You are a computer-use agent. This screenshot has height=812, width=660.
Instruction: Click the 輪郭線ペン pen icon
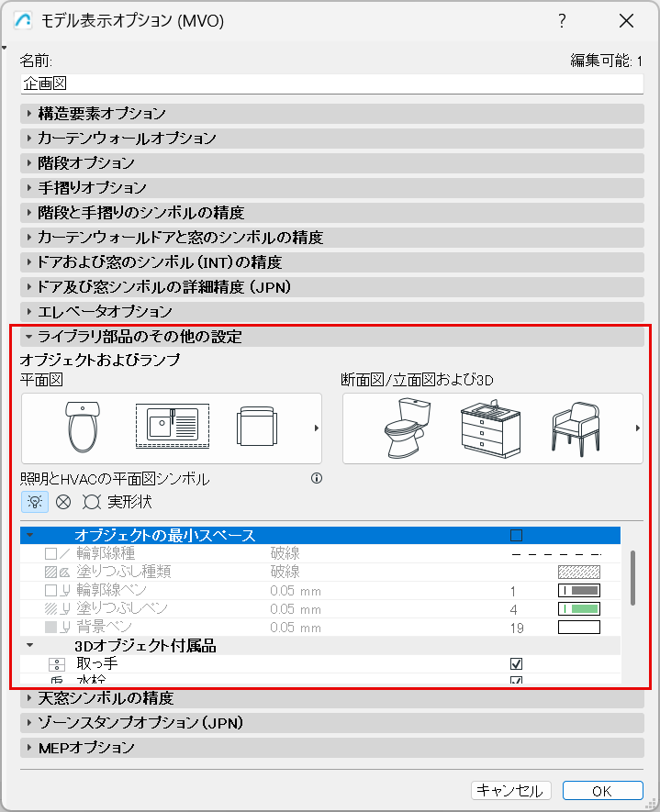(58, 590)
